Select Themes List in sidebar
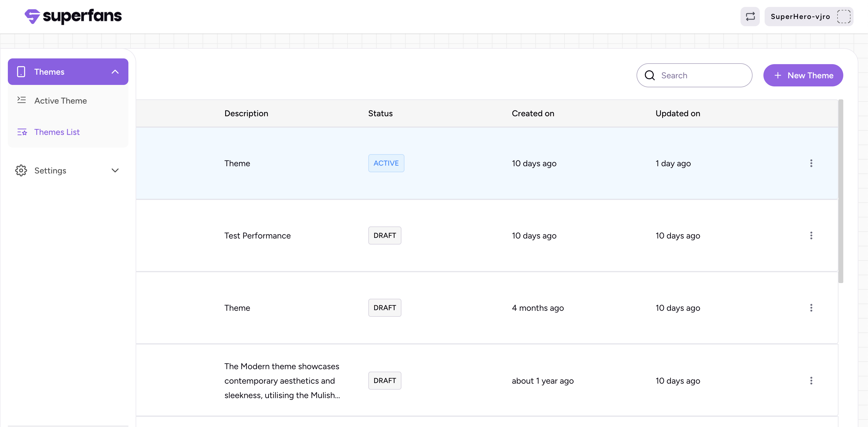 pos(57,132)
